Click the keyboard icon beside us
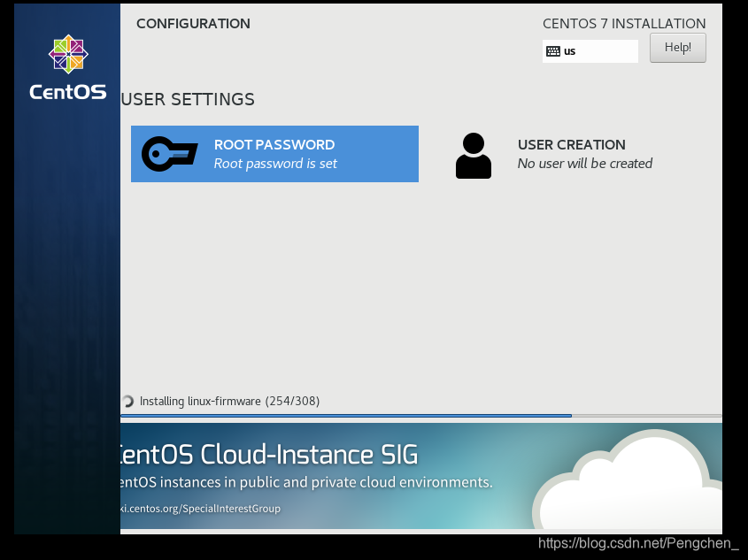This screenshot has height=560, width=748. pyautogui.click(x=553, y=51)
